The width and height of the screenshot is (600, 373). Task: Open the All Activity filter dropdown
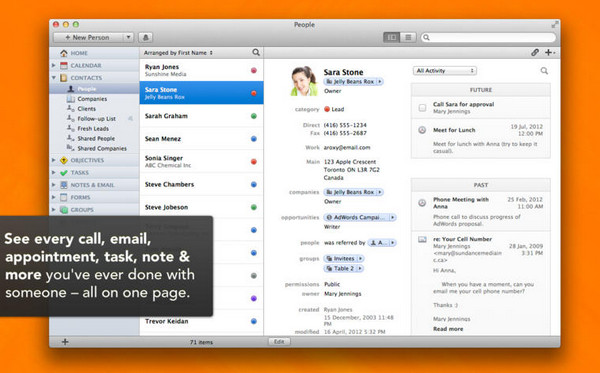pyautogui.click(x=445, y=70)
